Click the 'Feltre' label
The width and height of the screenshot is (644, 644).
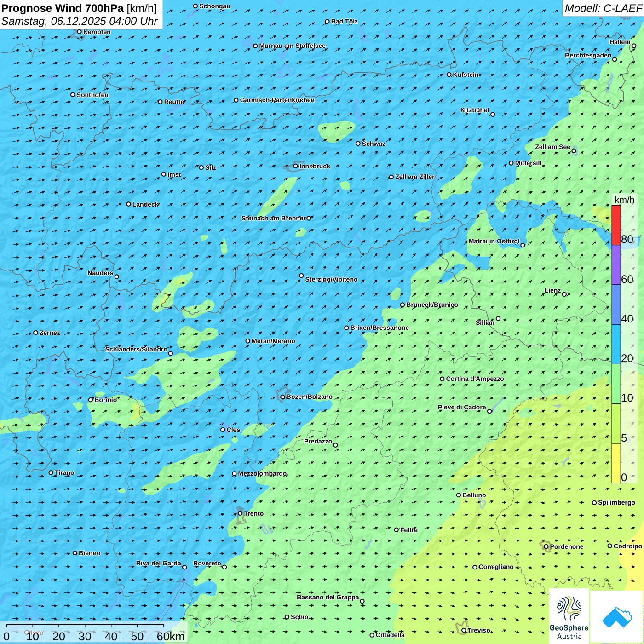(409, 530)
